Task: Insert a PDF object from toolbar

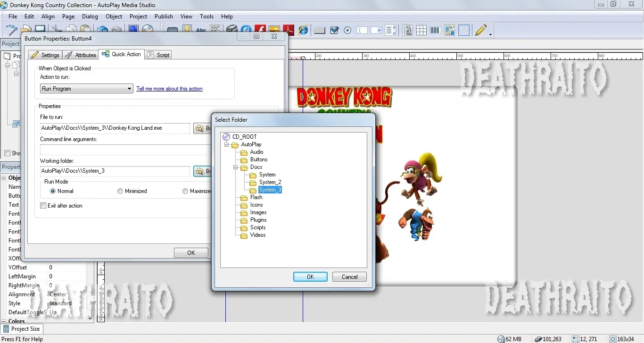Action: pos(288,30)
